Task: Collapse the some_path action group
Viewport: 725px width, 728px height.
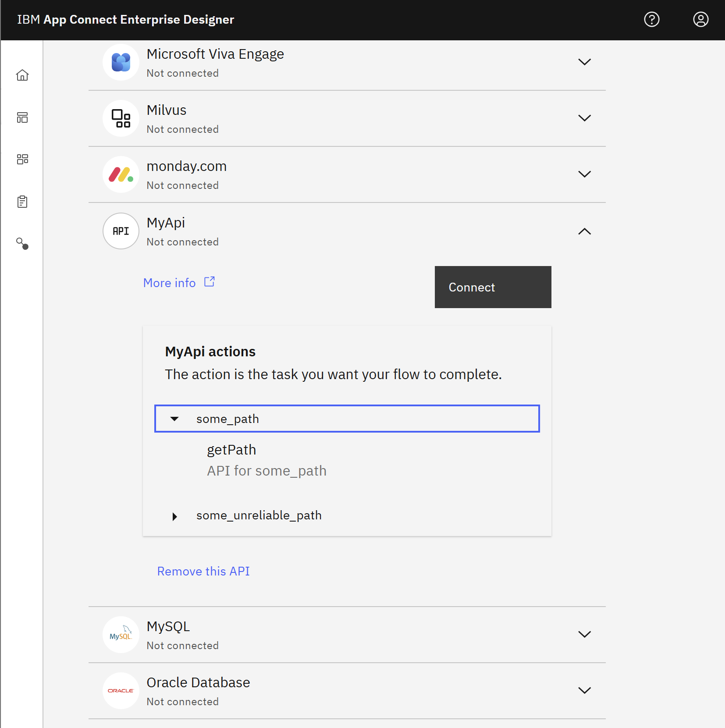Action: pyautogui.click(x=347, y=419)
